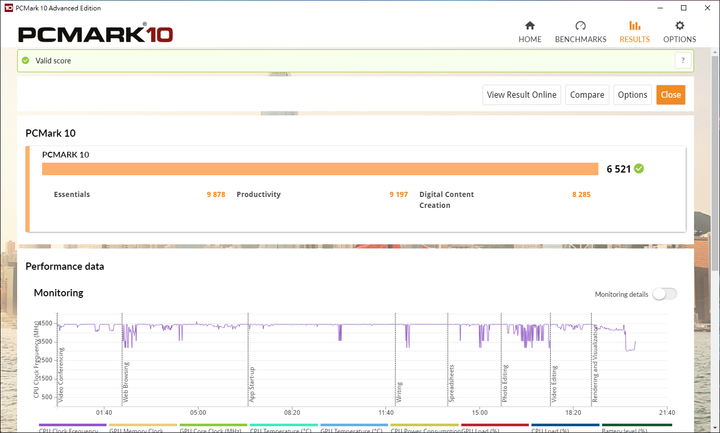The image size is (720, 433).
Task: Click the Digital Content Creation label
Action: [446, 200]
